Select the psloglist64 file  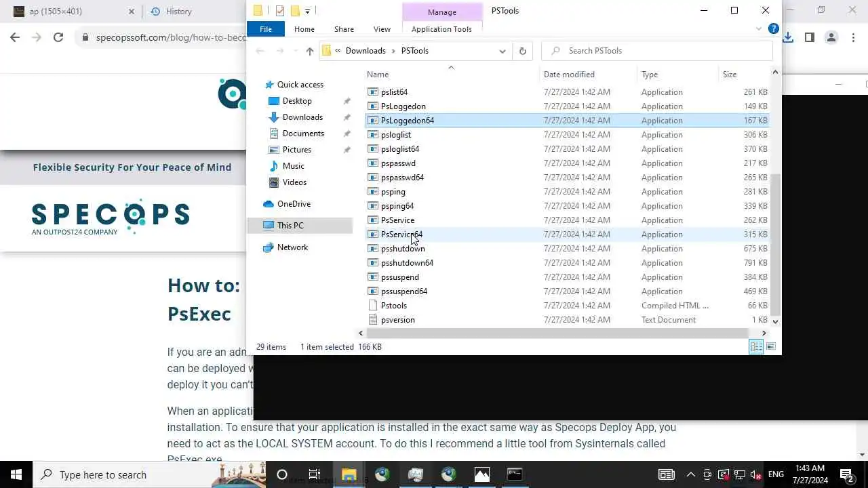coord(400,149)
